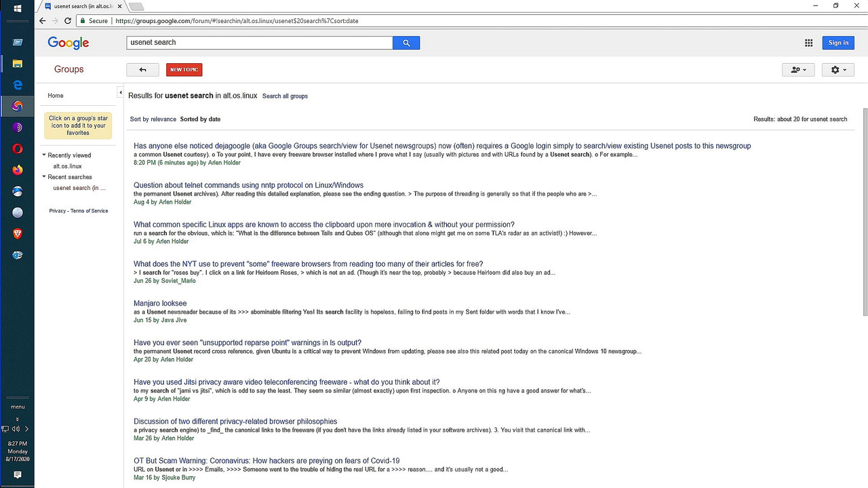868x488 pixels.
Task: Open Home in the sidebar
Action: tap(56, 96)
